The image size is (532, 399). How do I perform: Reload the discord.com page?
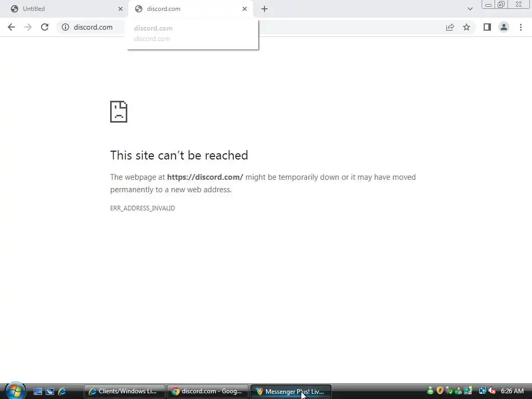[x=45, y=27]
